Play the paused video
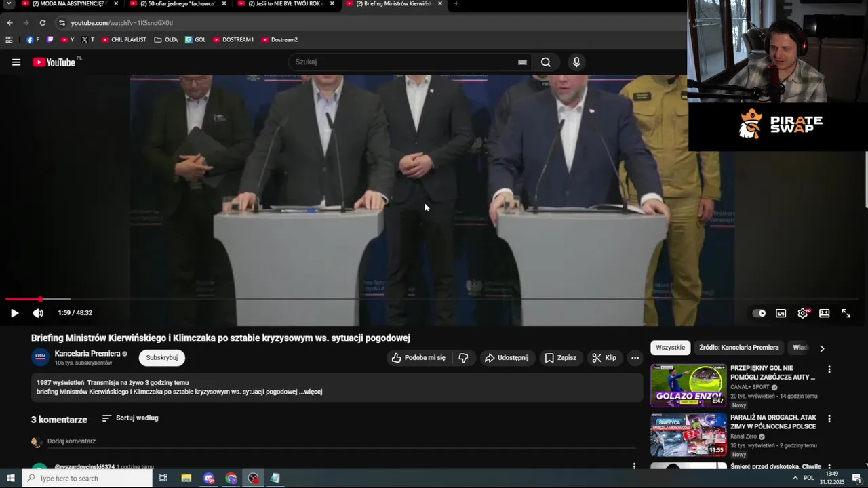868x488 pixels. (14, 313)
